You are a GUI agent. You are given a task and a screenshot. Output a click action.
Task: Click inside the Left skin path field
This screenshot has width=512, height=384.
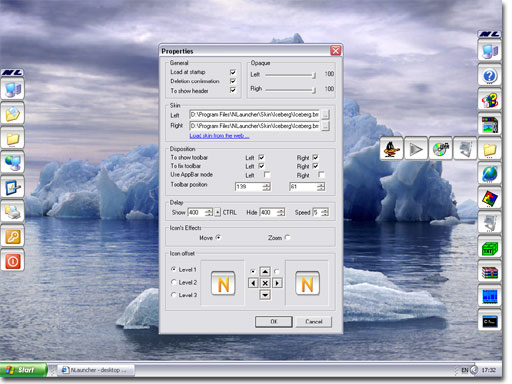point(255,115)
